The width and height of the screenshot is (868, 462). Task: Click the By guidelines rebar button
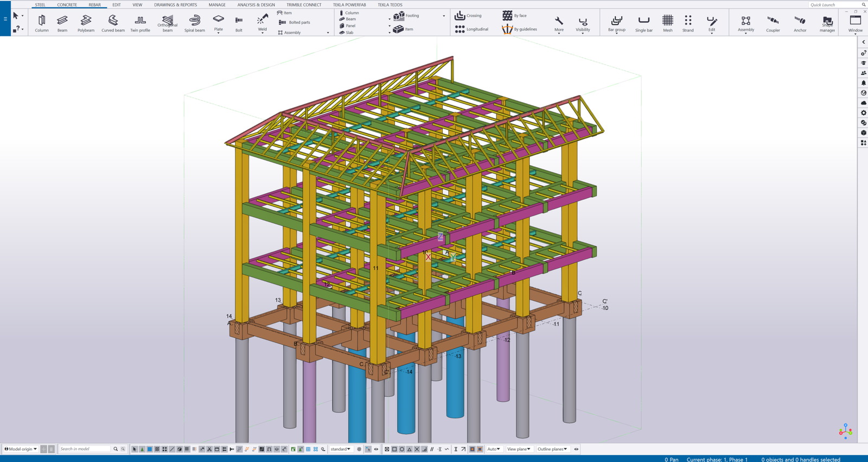520,29
